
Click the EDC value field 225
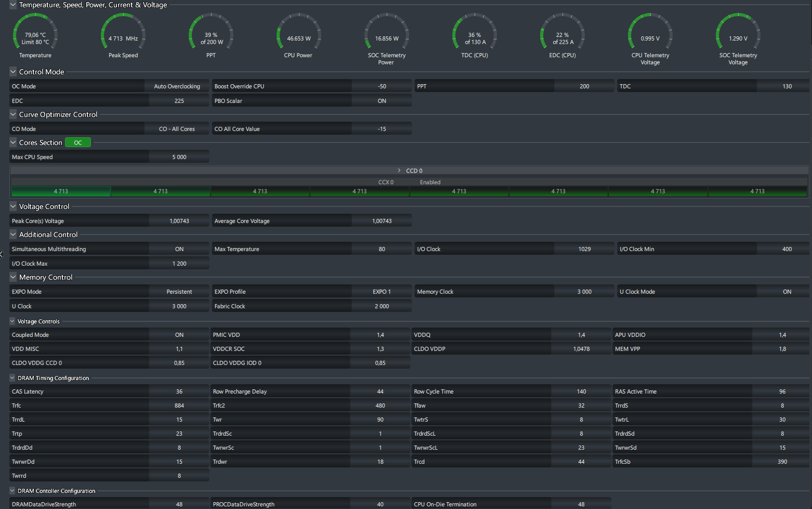179,101
